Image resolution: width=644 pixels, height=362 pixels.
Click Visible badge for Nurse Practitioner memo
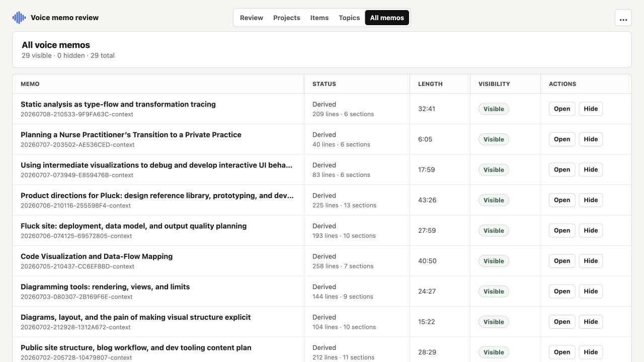[x=494, y=139]
